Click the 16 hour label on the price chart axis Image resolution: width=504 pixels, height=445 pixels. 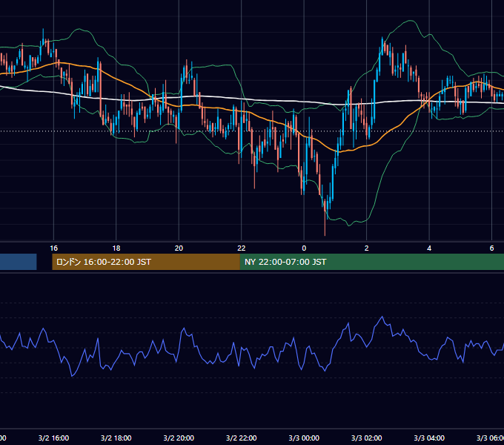(x=53, y=248)
